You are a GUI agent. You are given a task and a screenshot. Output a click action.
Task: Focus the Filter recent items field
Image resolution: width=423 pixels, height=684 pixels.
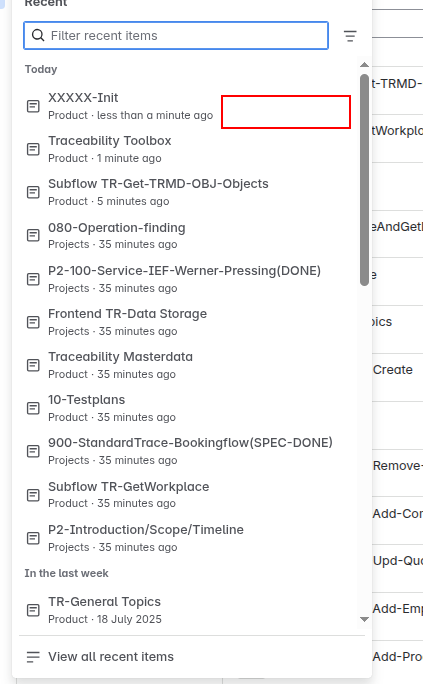click(176, 35)
